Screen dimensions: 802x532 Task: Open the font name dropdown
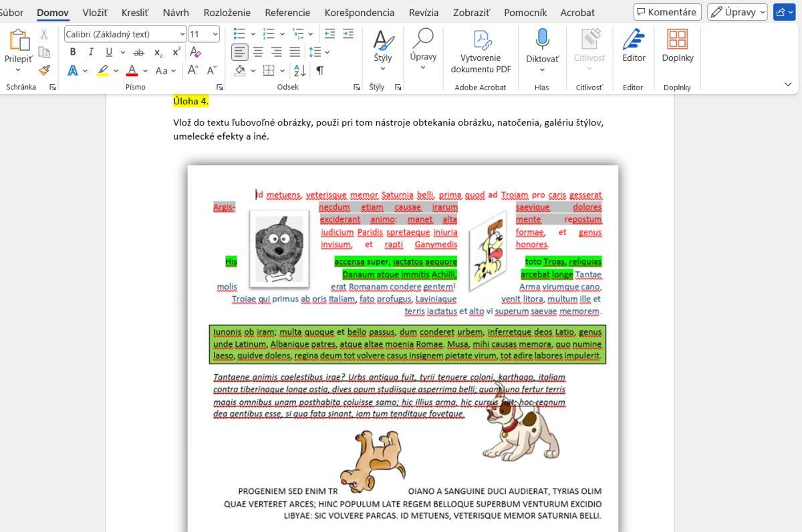pos(182,34)
